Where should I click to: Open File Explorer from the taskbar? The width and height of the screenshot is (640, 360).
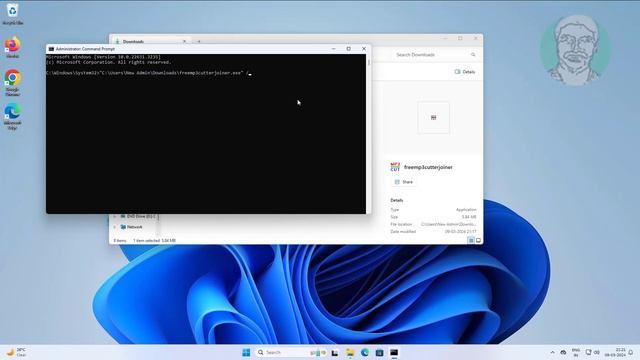coord(350,353)
